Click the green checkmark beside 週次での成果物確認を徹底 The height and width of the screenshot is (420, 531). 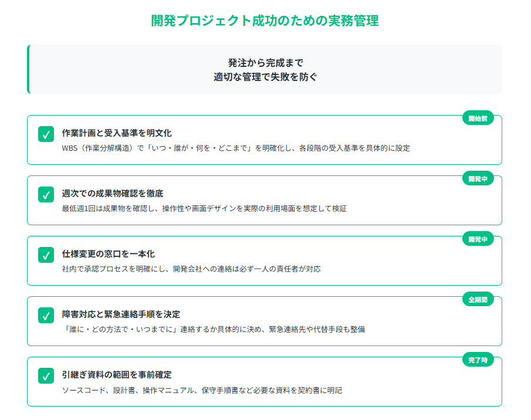coord(46,194)
